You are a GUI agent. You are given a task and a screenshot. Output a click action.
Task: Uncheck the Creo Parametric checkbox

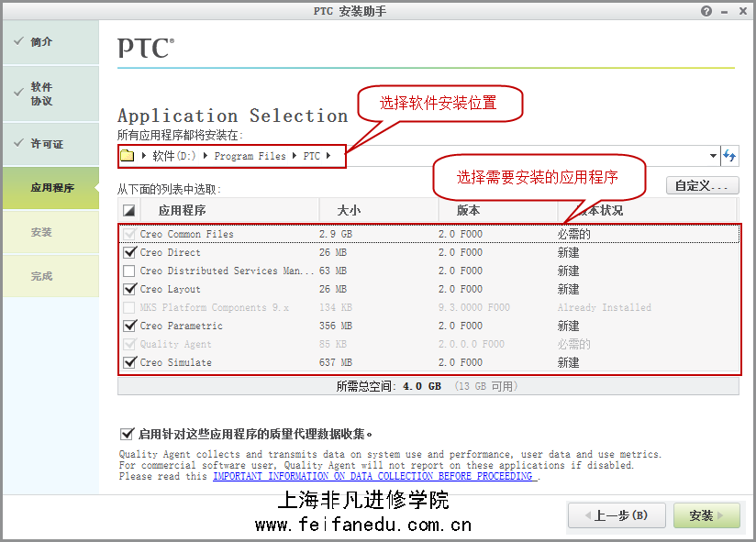129,326
